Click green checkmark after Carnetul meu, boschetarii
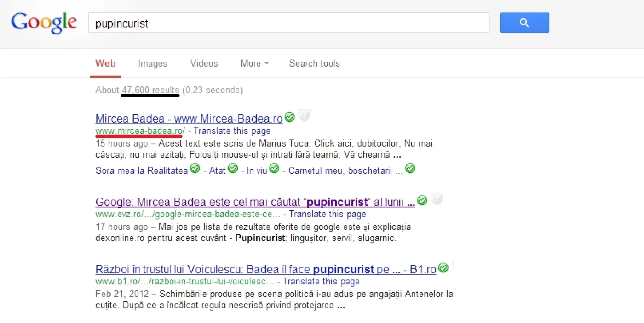 [x=410, y=169]
